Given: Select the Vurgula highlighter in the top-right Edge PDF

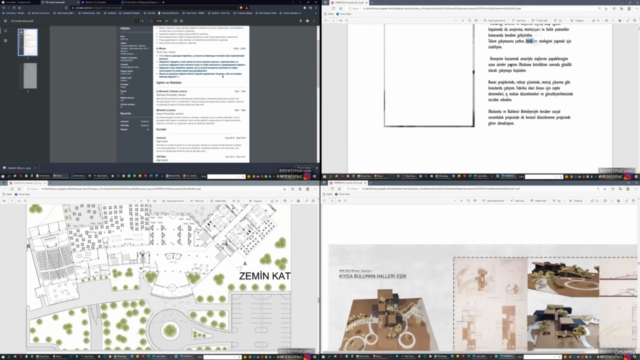Looking at the screenshot, I should 577,20.
